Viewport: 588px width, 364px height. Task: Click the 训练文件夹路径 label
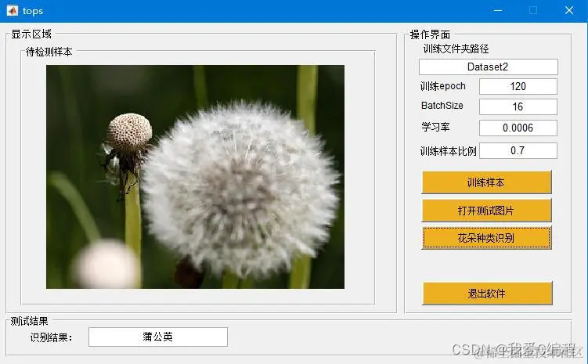[456, 49]
